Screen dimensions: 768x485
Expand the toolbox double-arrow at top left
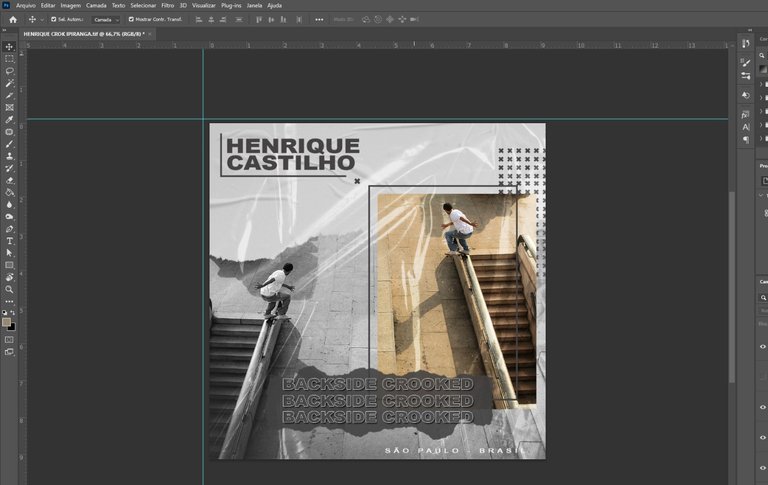click(4, 30)
